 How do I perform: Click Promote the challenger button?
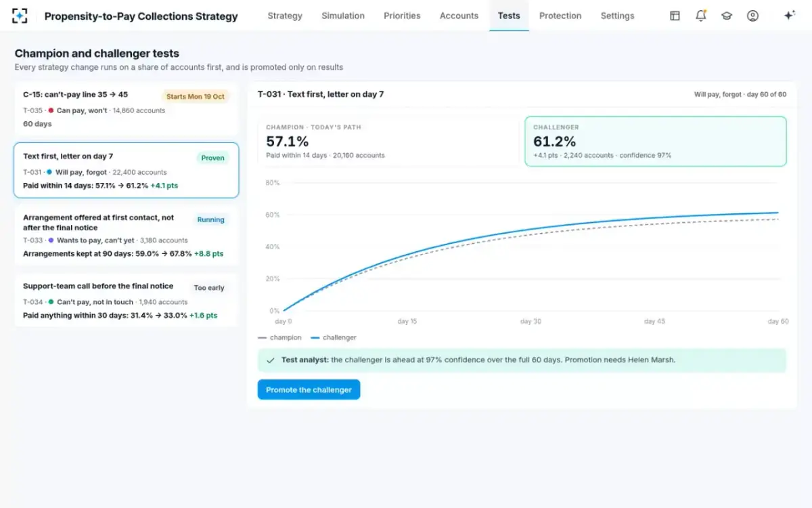pyautogui.click(x=309, y=389)
